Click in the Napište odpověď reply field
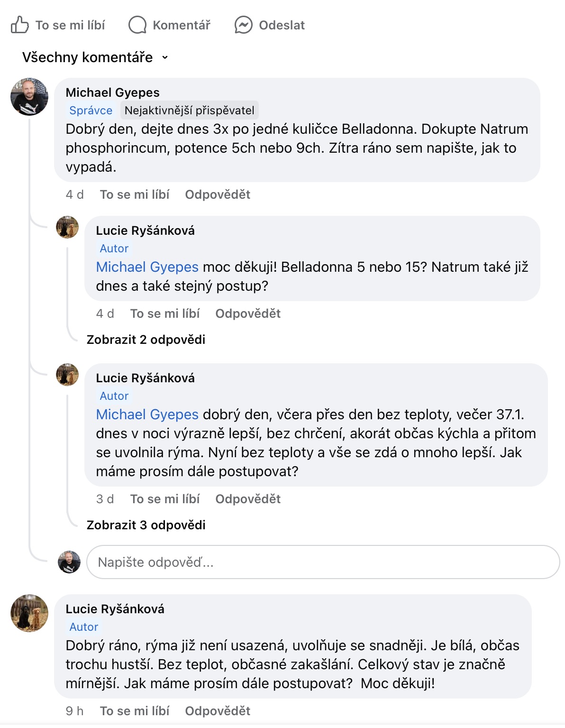 tap(322, 562)
